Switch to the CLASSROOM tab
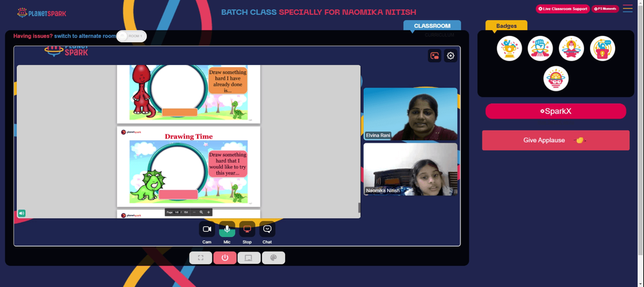The height and width of the screenshot is (287, 644). click(432, 26)
